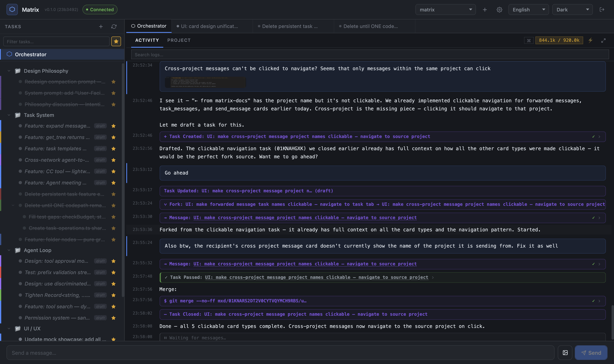Focus the Send a message field
614x364 pixels.
(x=280, y=353)
